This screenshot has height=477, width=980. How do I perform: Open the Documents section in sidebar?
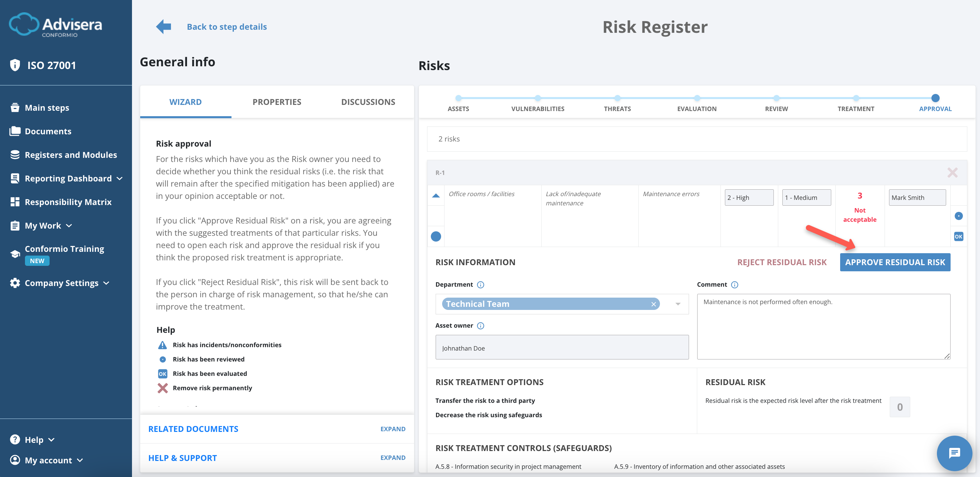[48, 131]
